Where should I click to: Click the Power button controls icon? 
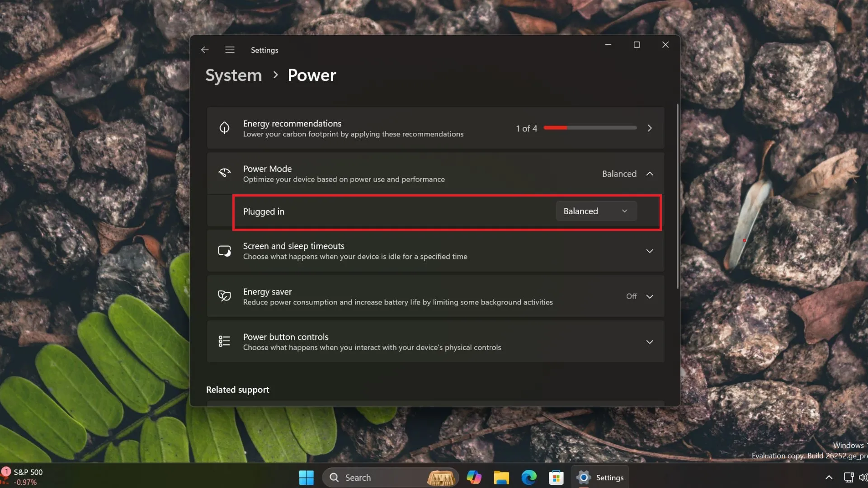pyautogui.click(x=224, y=342)
